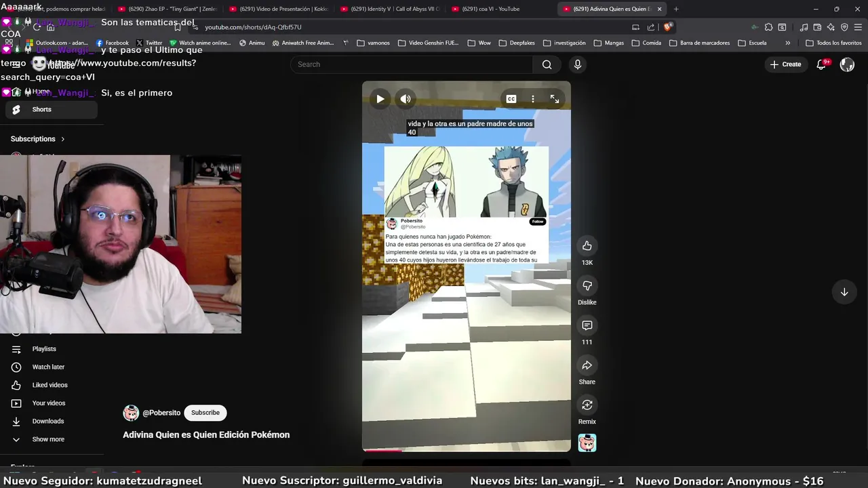868x488 pixels.
Task: Close the Adivina Quien es Quien tab
Action: (x=659, y=9)
